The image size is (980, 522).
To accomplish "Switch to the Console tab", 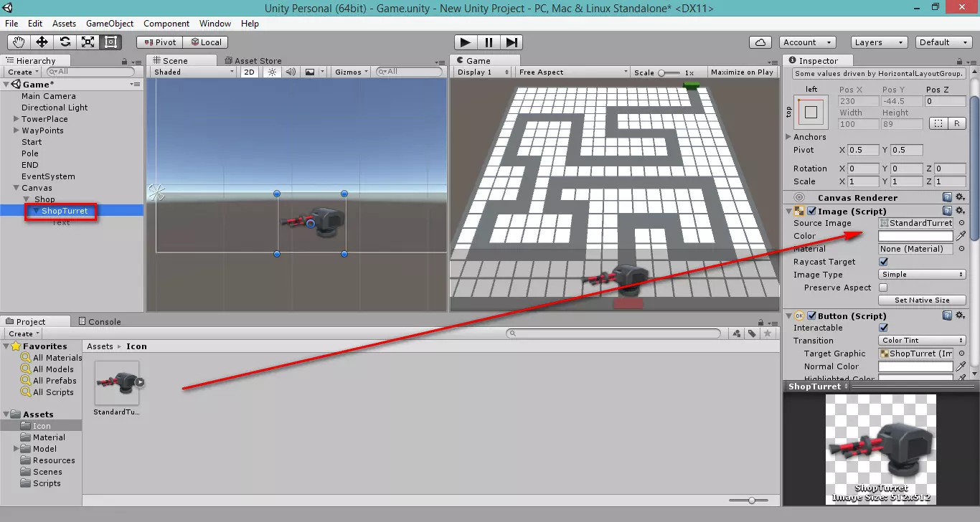I will [104, 322].
